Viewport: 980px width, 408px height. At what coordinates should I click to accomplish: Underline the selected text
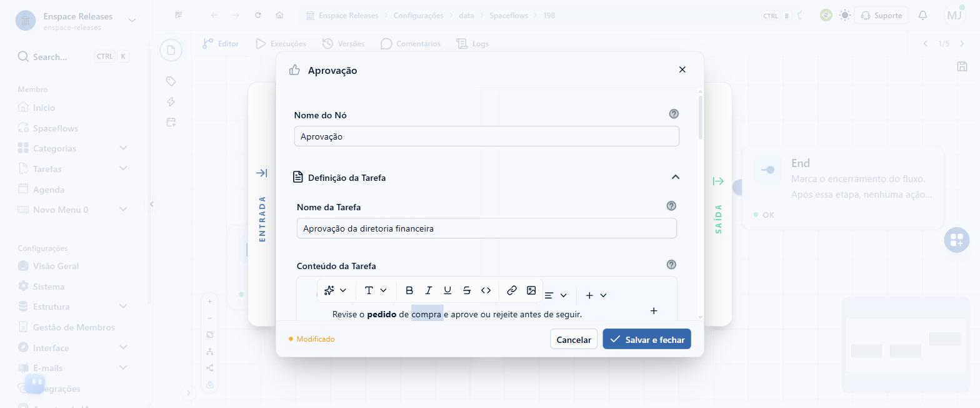pyautogui.click(x=447, y=290)
